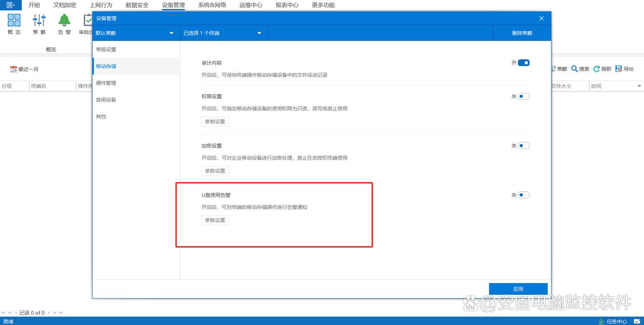Click 参数设置 under 加密设置

[x=215, y=171]
